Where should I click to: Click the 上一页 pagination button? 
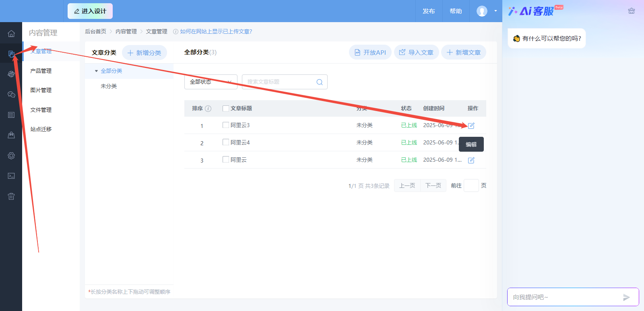[x=407, y=185]
